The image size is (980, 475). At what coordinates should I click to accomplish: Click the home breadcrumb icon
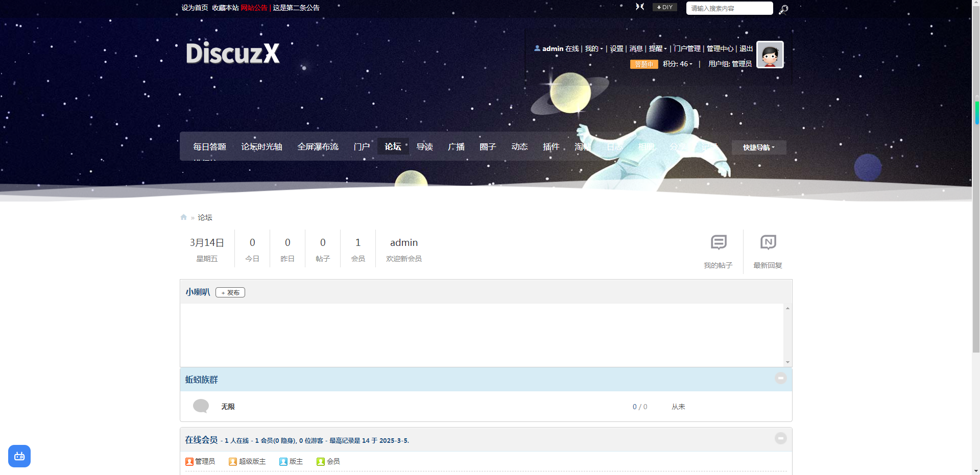184,217
